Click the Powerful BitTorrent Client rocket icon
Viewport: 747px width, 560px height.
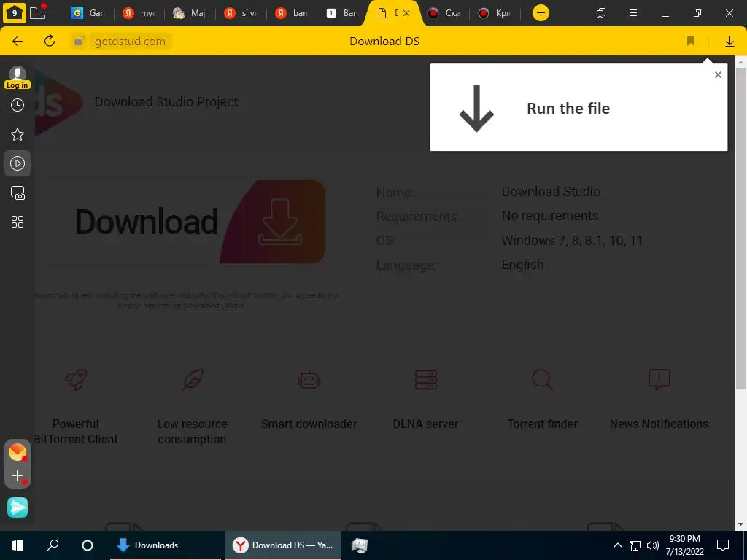point(76,379)
